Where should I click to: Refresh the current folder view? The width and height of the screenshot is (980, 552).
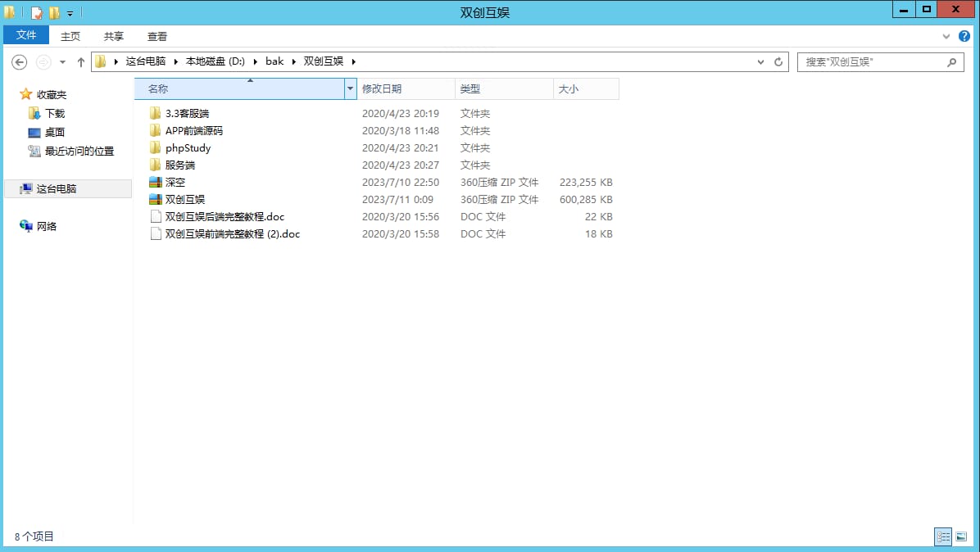(778, 62)
